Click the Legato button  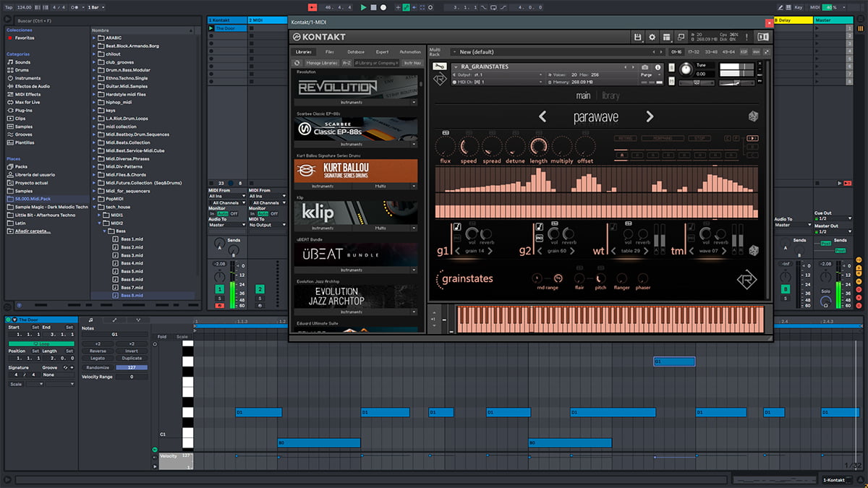coord(98,358)
